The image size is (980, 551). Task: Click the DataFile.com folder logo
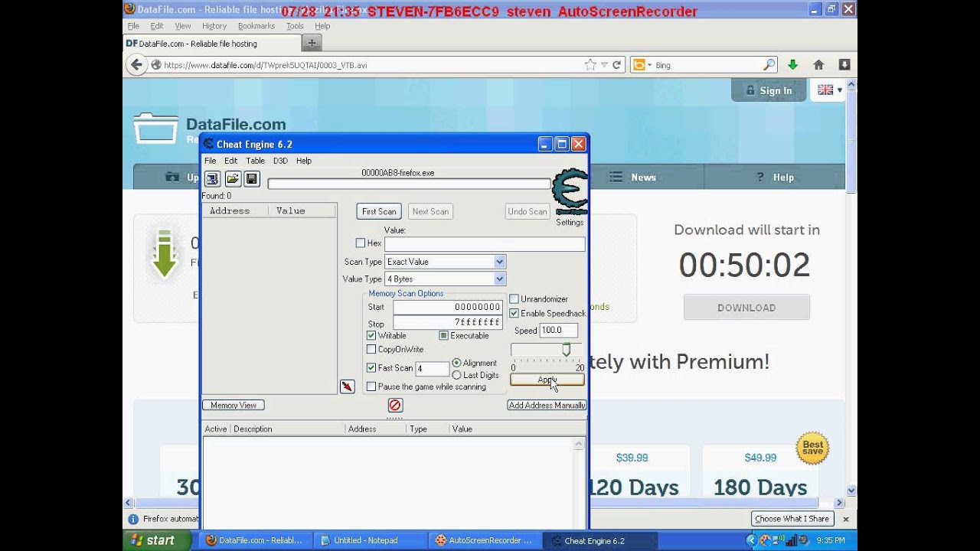155,129
